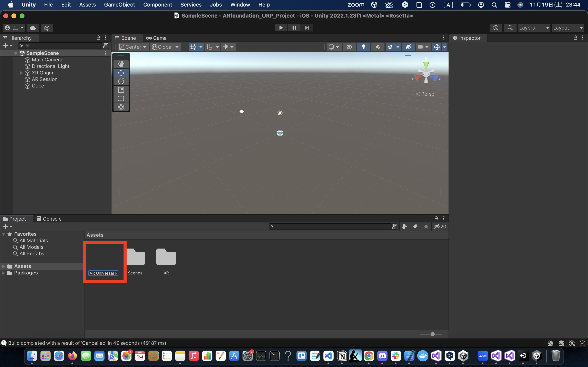Image resolution: width=588 pixels, height=367 pixels.
Task: Expand the XR Origin hierarchy item
Action: click(21, 73)
